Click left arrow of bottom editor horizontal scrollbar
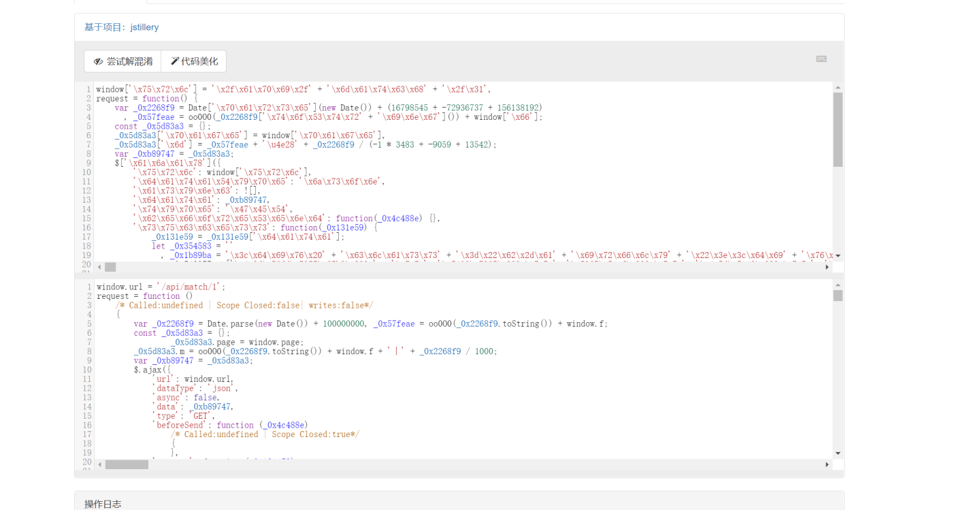 click(101, 464)
